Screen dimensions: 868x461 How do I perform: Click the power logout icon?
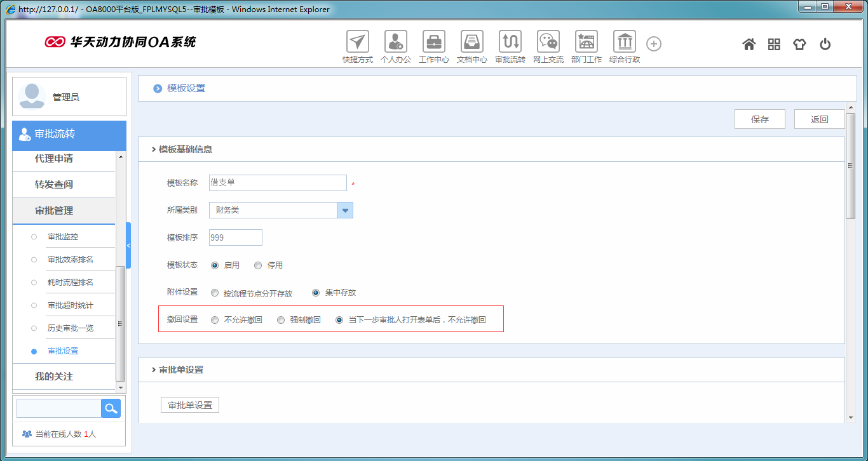tap(825, 44)
